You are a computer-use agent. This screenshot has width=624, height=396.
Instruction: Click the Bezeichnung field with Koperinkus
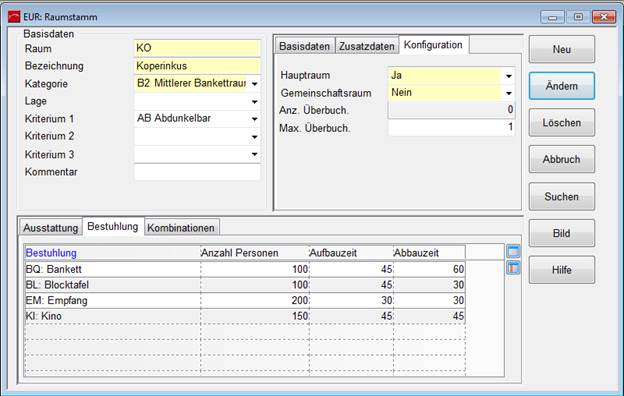(197, 66)
